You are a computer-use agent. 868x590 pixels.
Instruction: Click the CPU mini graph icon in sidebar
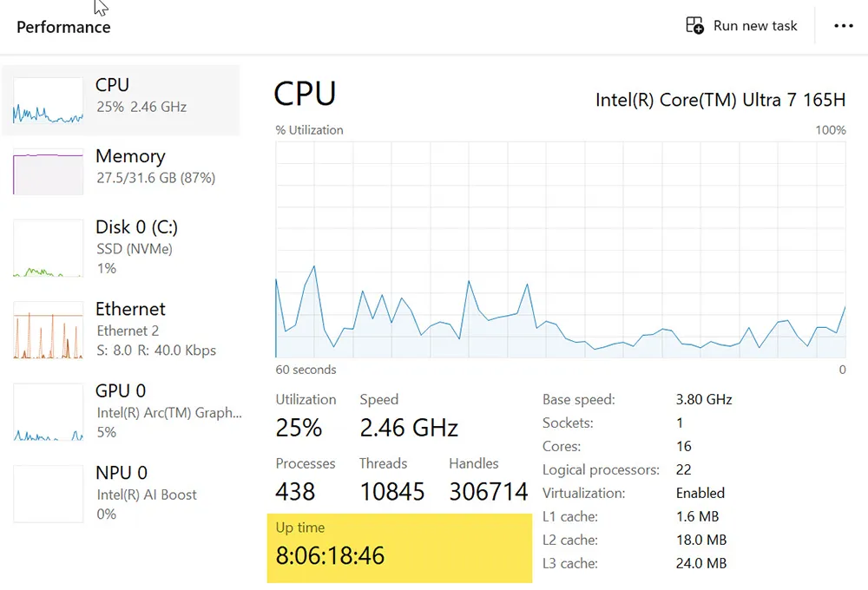[47, 98]
